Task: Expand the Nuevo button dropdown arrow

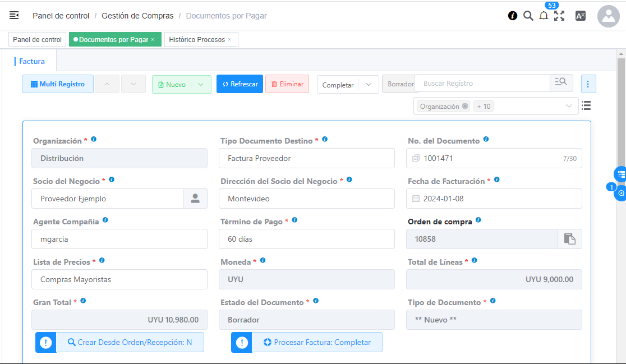Action: coord(201,84)
